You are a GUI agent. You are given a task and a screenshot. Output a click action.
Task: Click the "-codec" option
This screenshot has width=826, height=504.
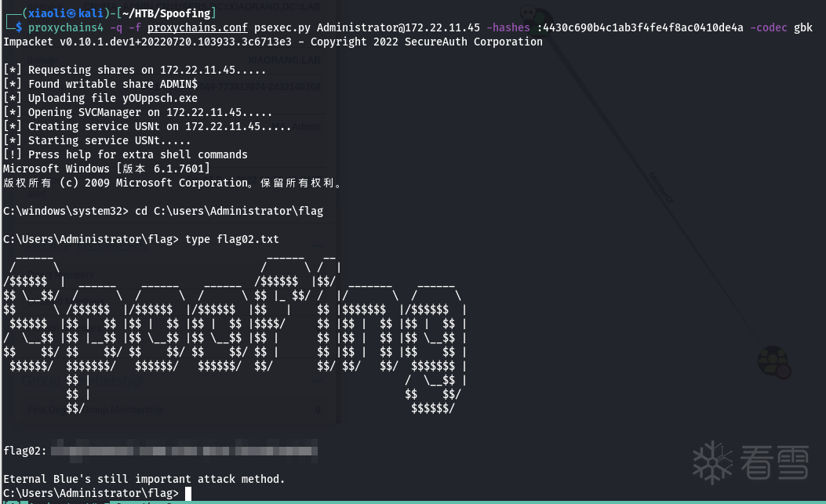769,27
